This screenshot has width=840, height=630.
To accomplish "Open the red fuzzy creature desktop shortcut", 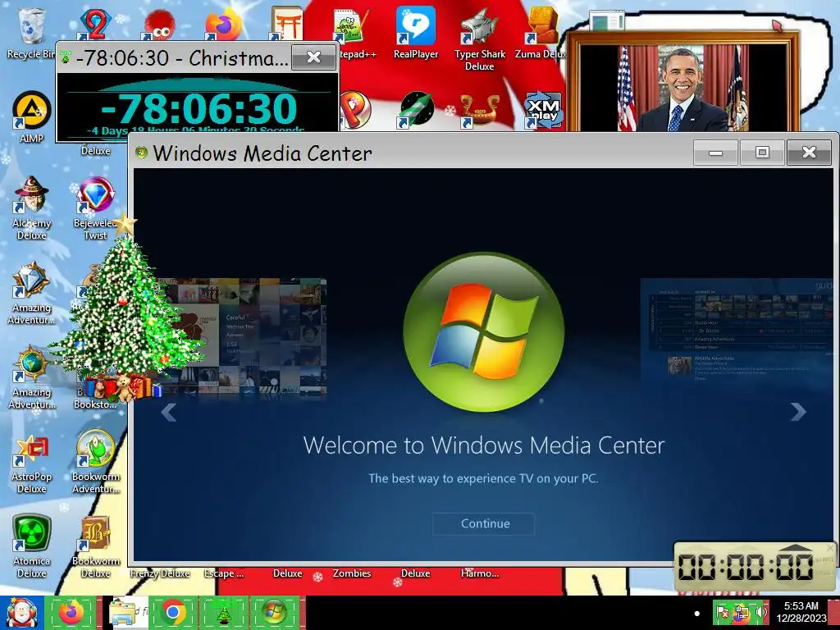I will pos(157,25).
